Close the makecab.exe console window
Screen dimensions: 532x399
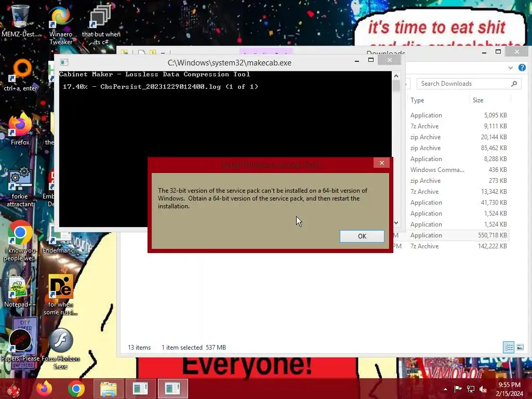(x=390, y=60)
